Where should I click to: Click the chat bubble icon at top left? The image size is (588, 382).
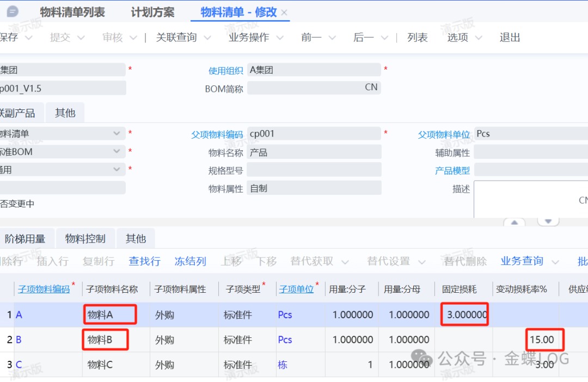tap(13, 11)
